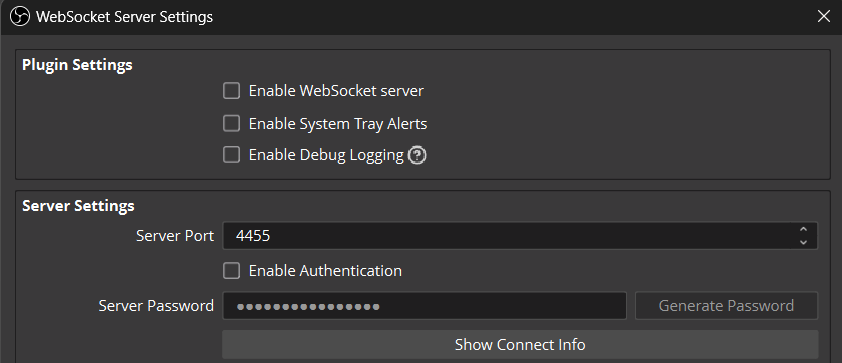Click the OBS logo in title bar

click(20, 17)
